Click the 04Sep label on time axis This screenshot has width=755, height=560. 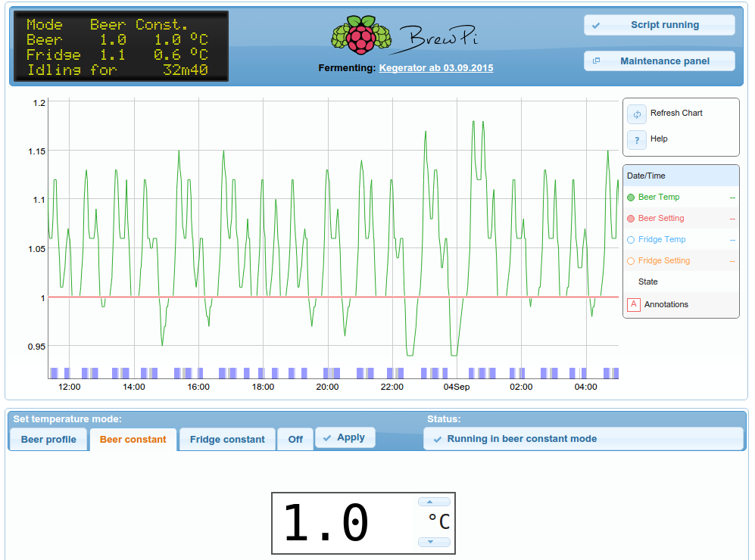point(457,387)
